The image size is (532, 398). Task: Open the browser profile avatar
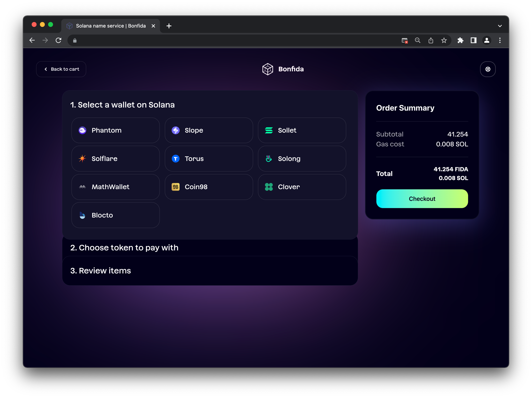pyautogui.click(x=487, y=40)
